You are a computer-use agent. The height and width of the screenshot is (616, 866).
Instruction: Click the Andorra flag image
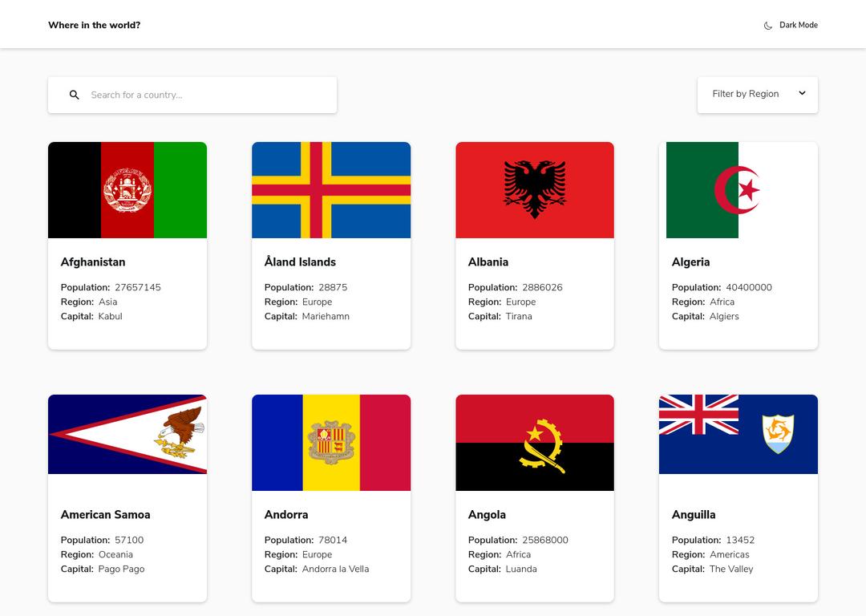tap(331, 443)
